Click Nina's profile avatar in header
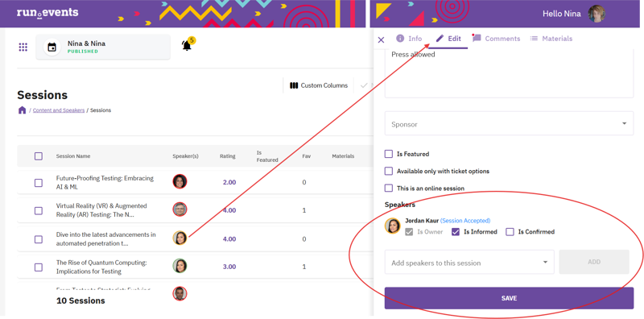 [597, 14]
